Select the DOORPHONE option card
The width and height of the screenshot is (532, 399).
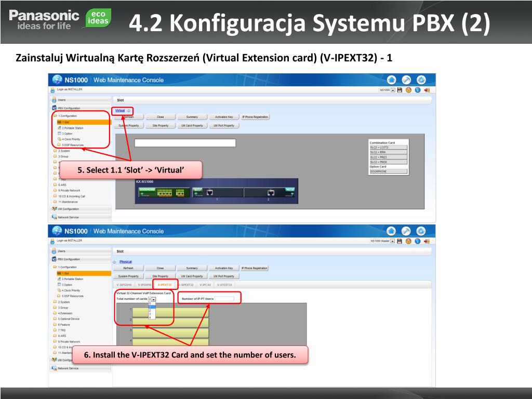coord(388,171)
